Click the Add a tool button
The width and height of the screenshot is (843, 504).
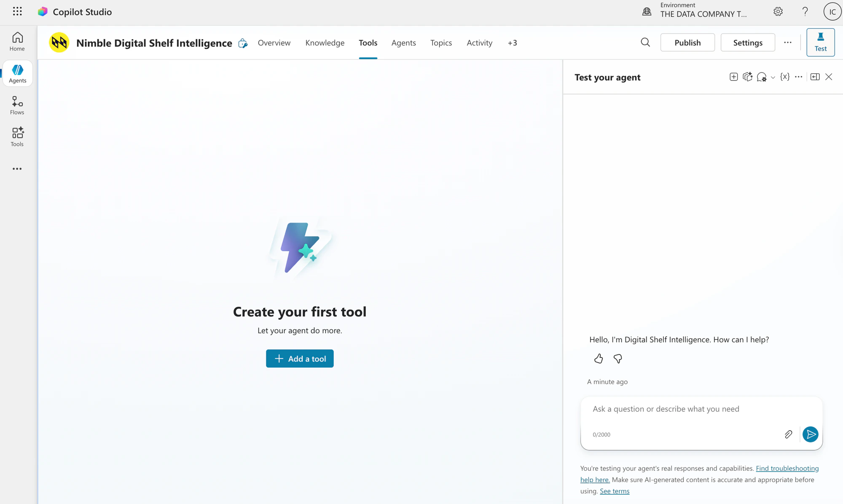tap(300, 359)
